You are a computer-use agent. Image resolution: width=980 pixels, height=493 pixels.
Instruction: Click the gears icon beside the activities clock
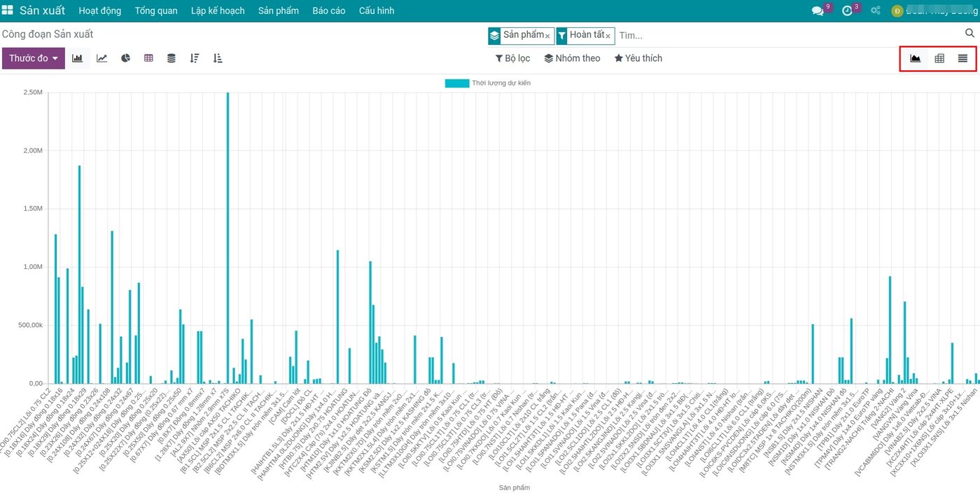click(875, 11)
